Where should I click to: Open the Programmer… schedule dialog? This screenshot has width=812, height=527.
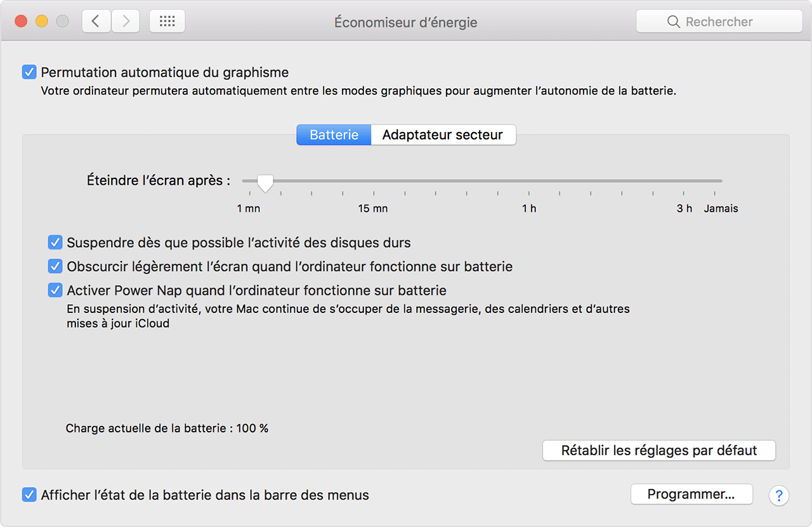(x=691, y=495)
